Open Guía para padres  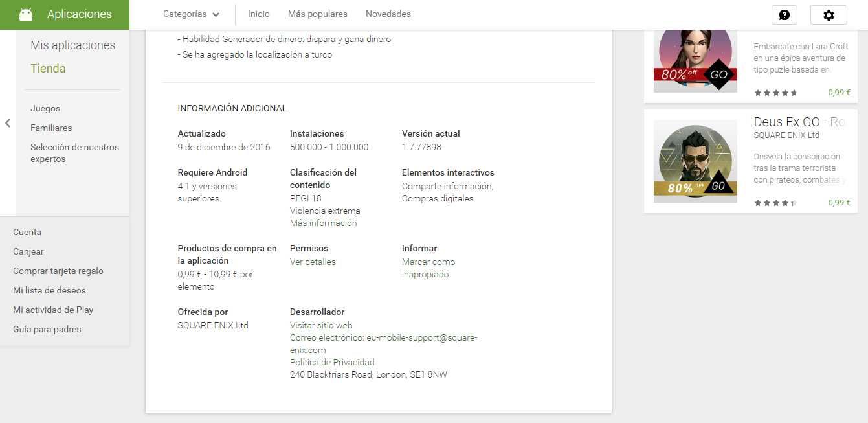[x=47, y=329]
